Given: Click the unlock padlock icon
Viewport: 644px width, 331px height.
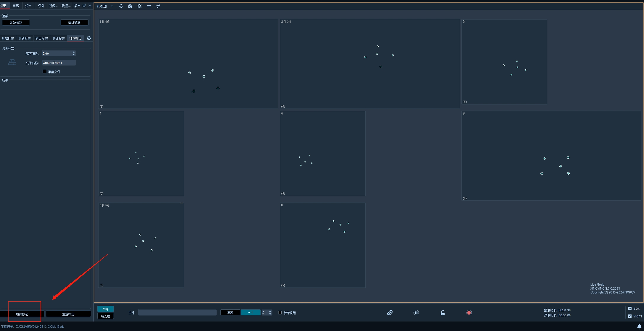Looking at the screenshot, I should [442, 313].
